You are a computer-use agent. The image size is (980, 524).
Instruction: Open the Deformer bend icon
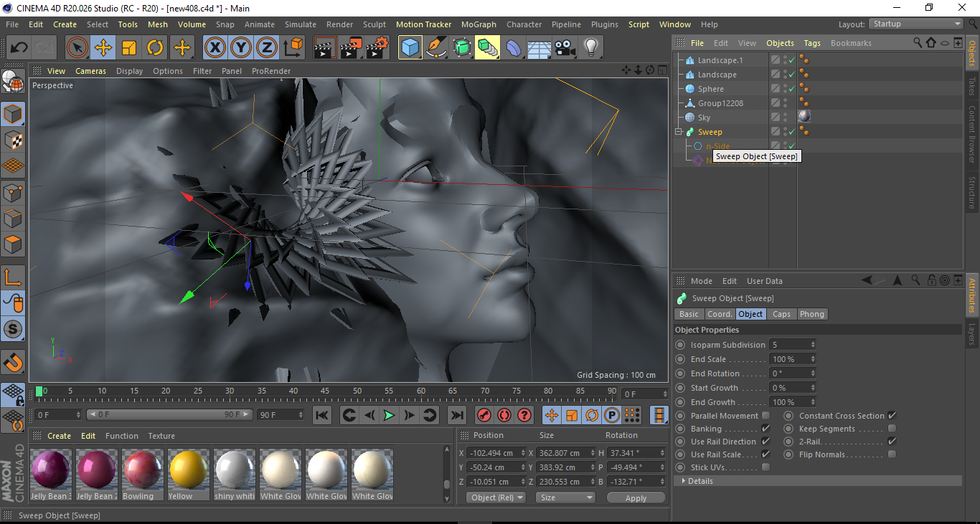point(514,48)
